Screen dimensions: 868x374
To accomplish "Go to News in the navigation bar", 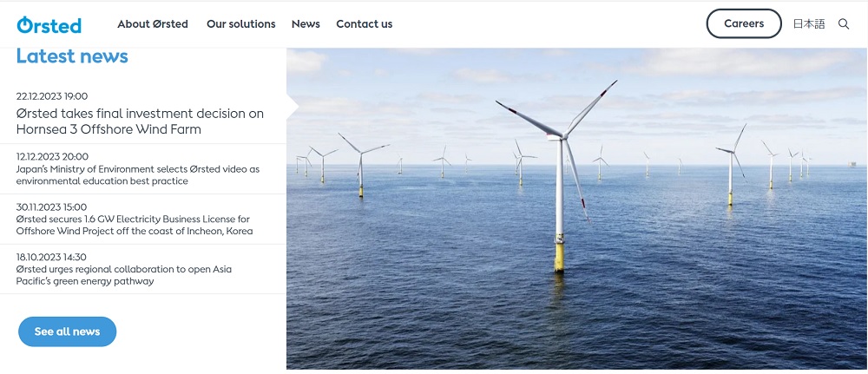I will point(306,24).
